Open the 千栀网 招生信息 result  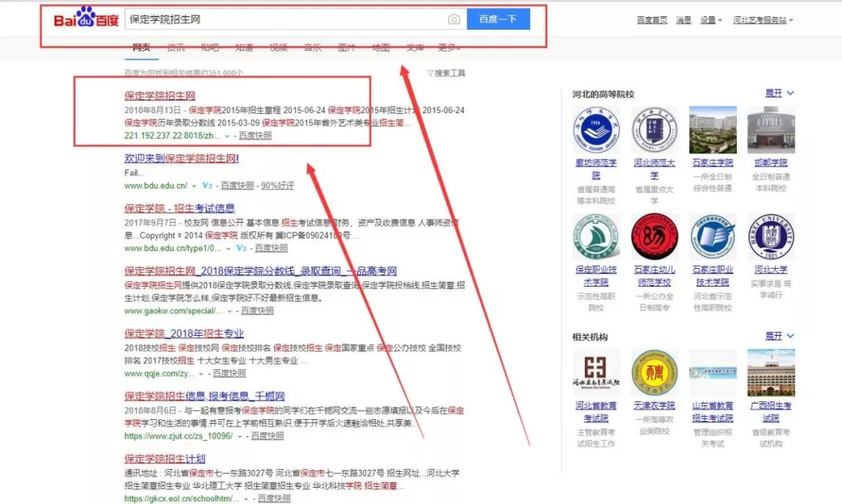coord(204,397)
